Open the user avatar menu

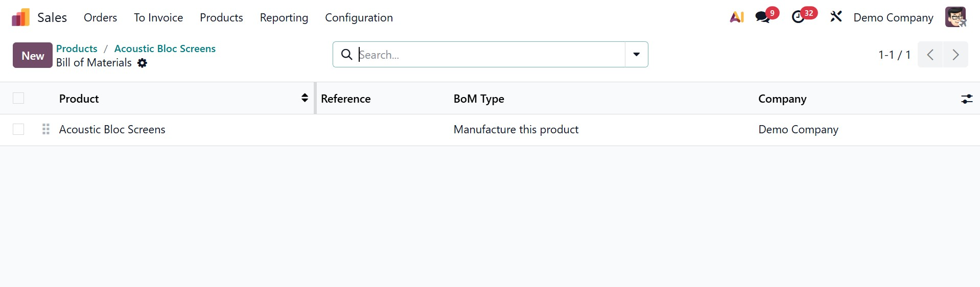point(955,17)
